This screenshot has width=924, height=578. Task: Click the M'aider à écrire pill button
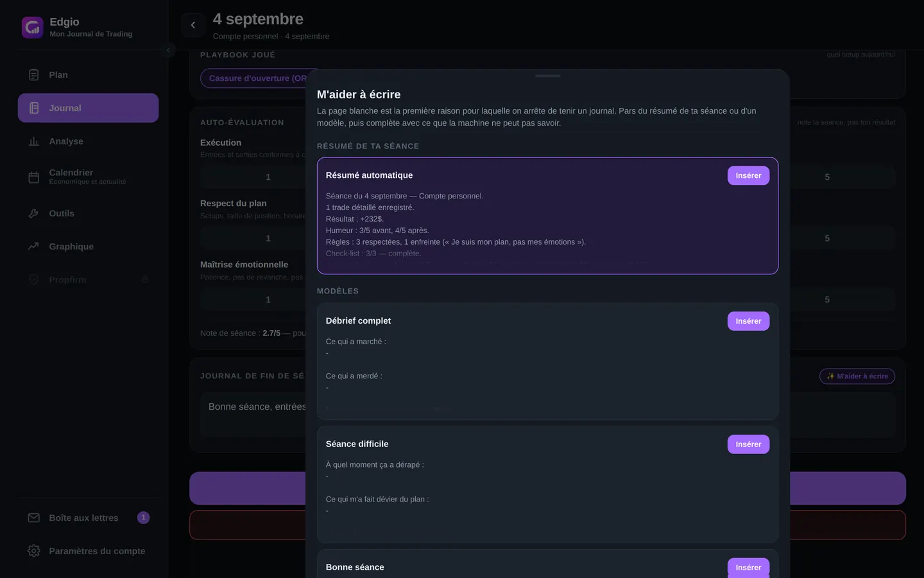click(x=857, y=376)
